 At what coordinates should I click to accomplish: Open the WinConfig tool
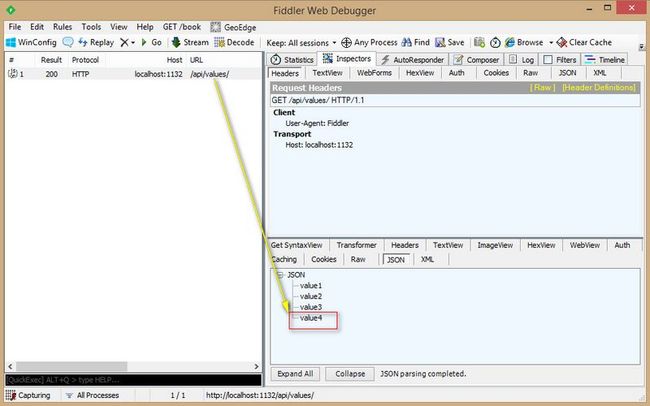click(32, 42)
